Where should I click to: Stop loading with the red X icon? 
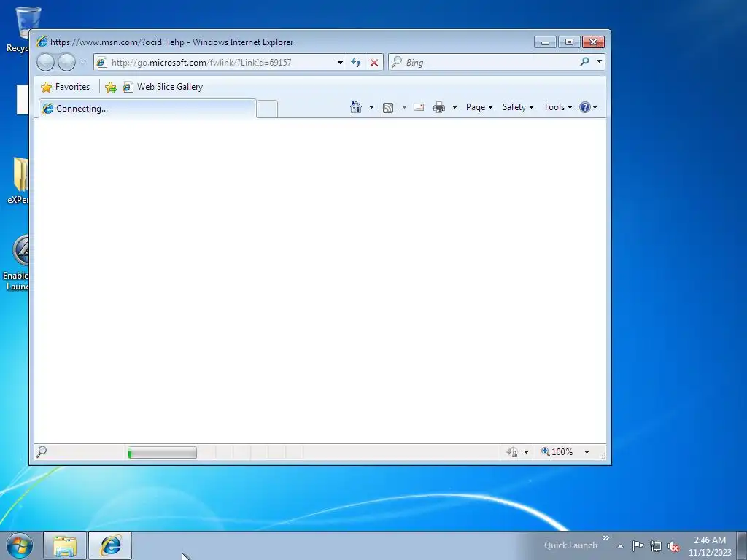374,63
